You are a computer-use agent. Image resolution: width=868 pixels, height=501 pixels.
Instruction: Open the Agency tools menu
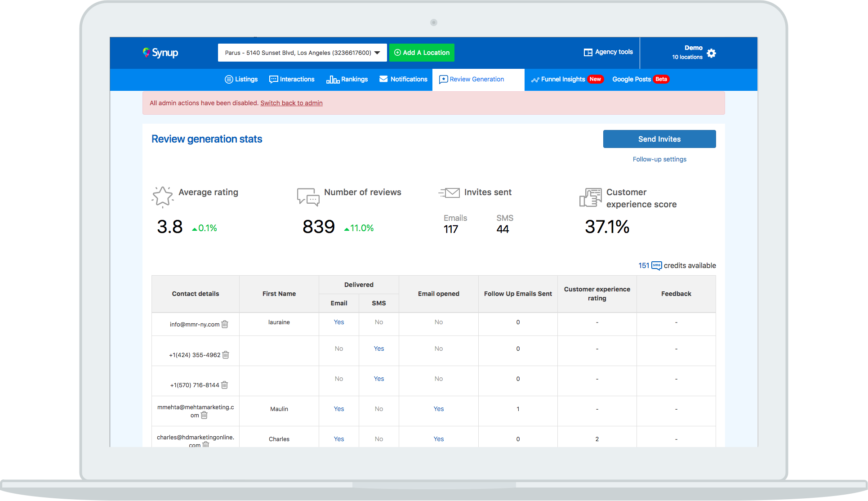608,52
